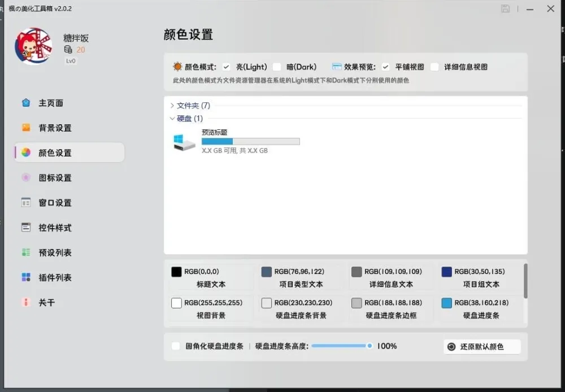Check the 详细信息视图 preview option

pyautogui.click(x=434, y=67)
